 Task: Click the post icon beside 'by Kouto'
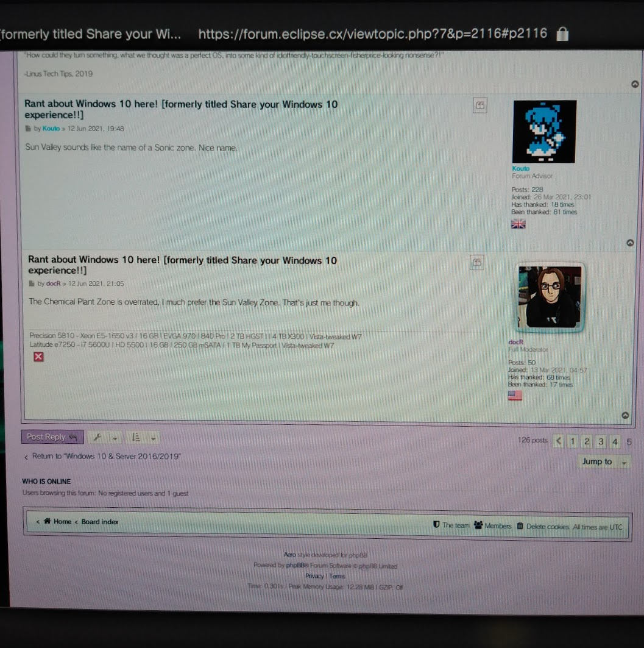pos(28,129)
